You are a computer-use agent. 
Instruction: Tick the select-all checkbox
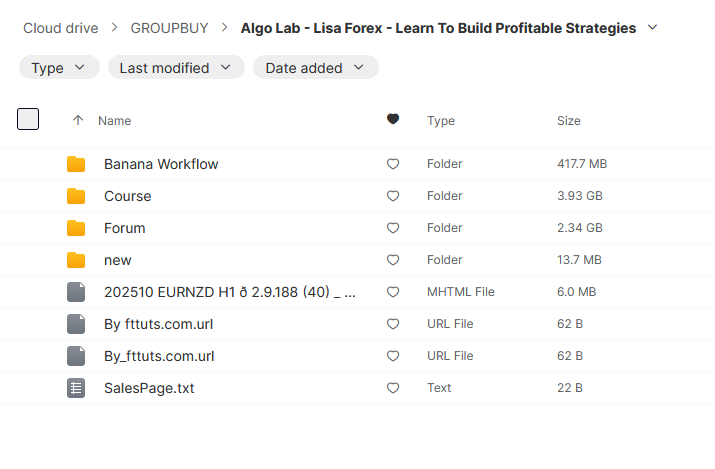coord(28,119)
